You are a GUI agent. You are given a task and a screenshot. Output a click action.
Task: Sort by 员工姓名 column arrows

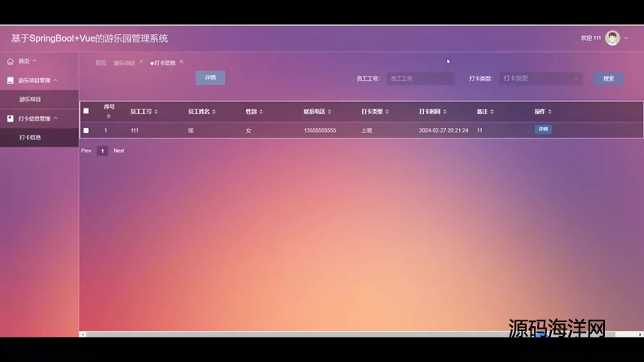pyautogui.click(x=214, y=112)
